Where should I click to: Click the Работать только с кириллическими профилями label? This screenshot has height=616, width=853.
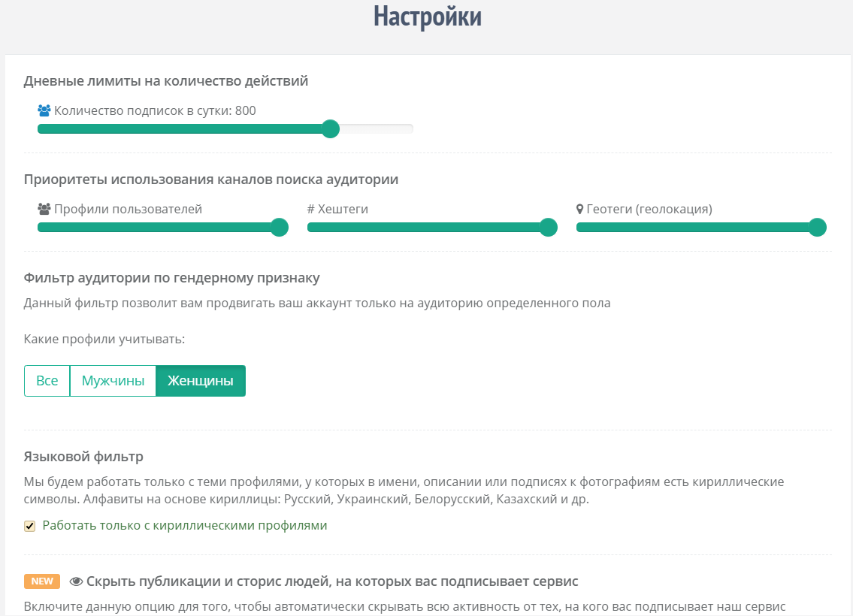pos(185,526)
